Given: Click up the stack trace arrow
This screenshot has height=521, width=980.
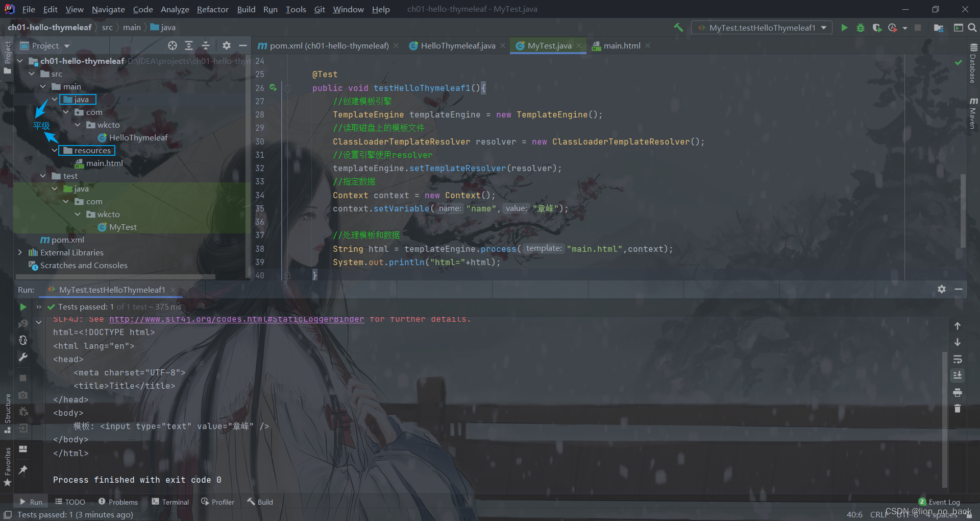Looking at the screenshot, I should click(x=958, y=326).
